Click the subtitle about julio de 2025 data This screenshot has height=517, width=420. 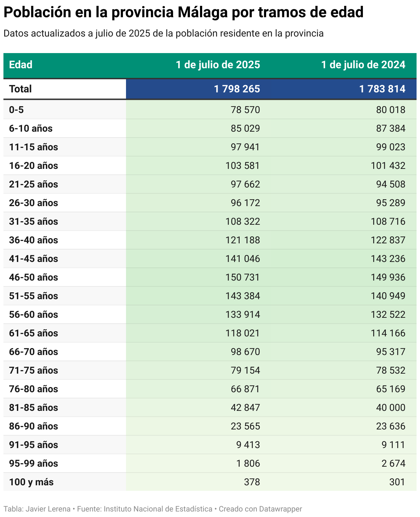point(164,33)
